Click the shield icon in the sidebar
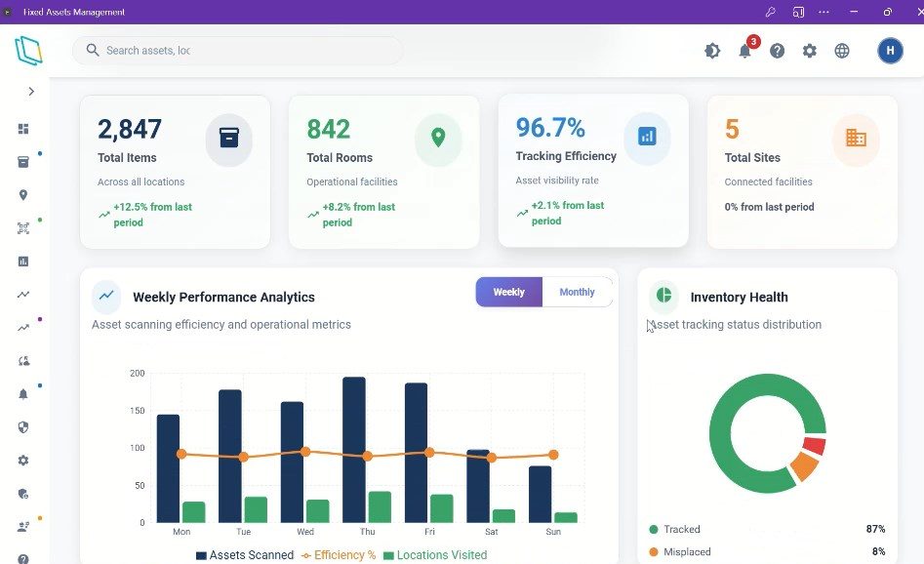Viewport: 924px width, 564px height. 23,426
